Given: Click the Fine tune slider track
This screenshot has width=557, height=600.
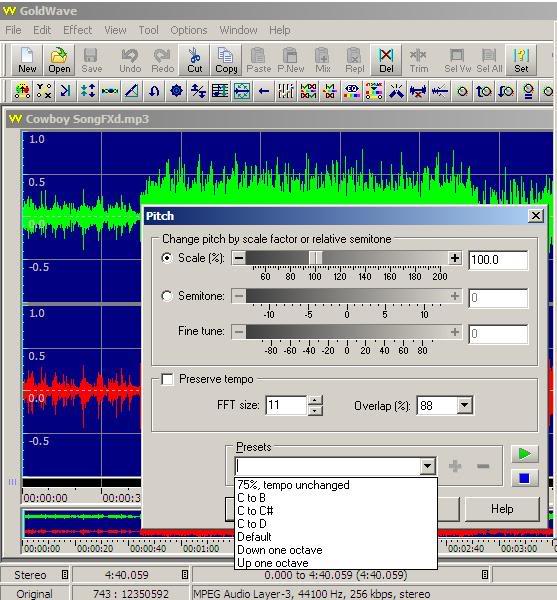Looking at the screenshot, I should click(x=347, y=332).
